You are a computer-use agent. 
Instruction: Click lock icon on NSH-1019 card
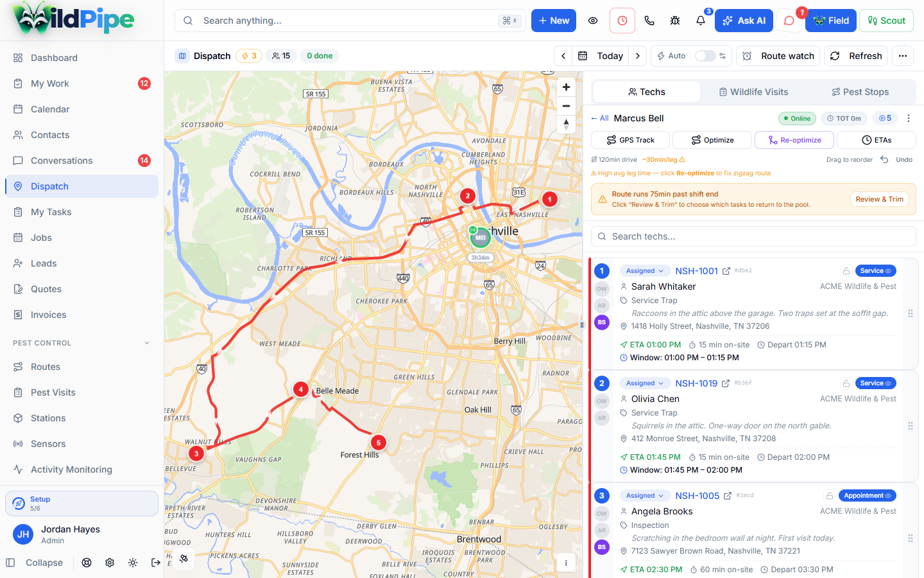pyautogui.click(x=846, y=383)
